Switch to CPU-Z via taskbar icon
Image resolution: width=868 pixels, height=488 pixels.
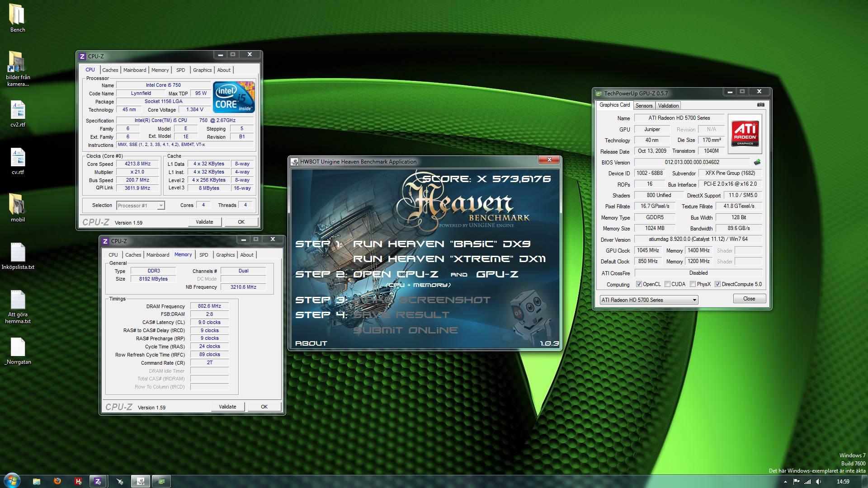click(98, 481)
